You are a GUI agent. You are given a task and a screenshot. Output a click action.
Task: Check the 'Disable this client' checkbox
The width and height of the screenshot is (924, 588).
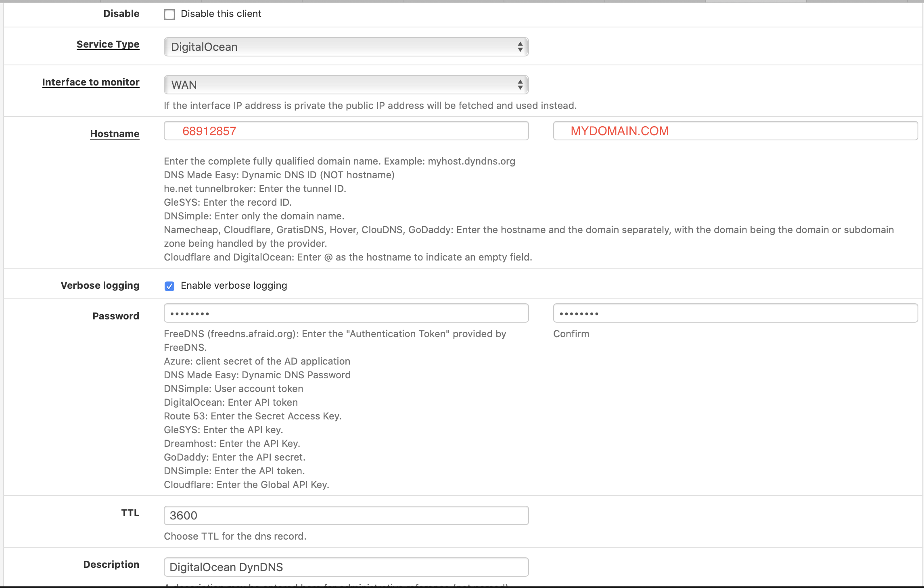pos(169,14)
